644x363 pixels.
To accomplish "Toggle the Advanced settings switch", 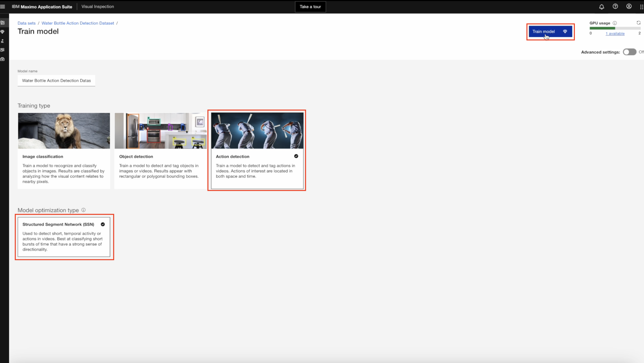I will coord(629,52).
